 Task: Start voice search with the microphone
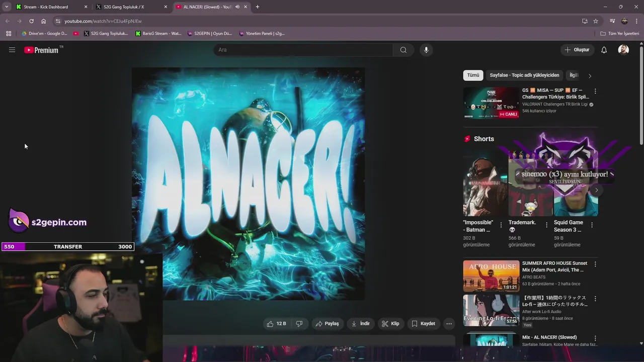click(426, 50)
